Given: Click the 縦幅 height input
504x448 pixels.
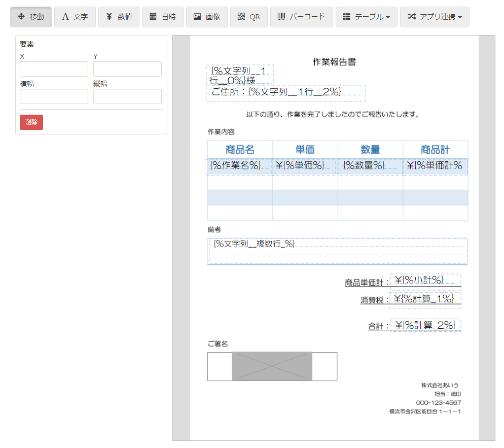Looking at the screenshot, I should tap(127, 96).
